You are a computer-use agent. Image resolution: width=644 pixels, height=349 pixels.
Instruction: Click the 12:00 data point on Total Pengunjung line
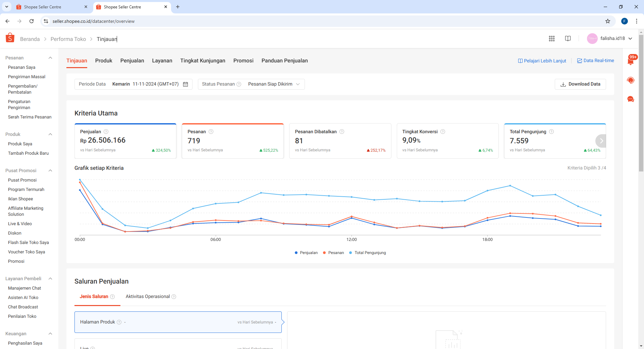pyautogui.click(x=352, y=197)
